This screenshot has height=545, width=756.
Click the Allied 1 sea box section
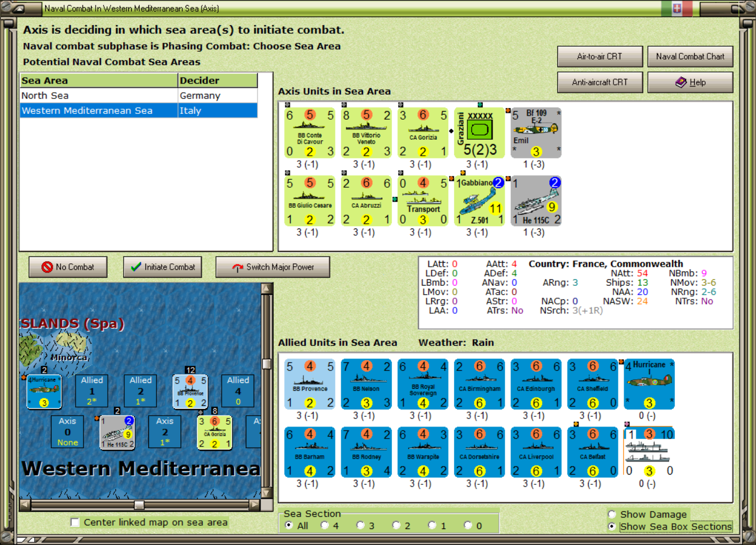92,391
